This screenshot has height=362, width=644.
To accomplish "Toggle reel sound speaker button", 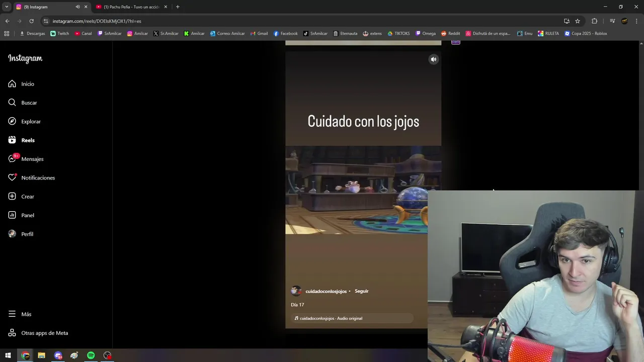I will point(433,59).
